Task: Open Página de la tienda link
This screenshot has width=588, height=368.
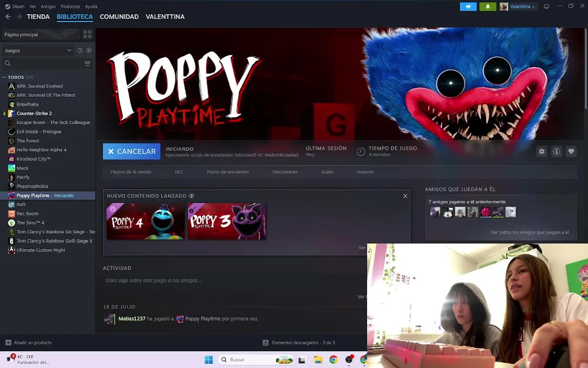Action: point(131,172)
